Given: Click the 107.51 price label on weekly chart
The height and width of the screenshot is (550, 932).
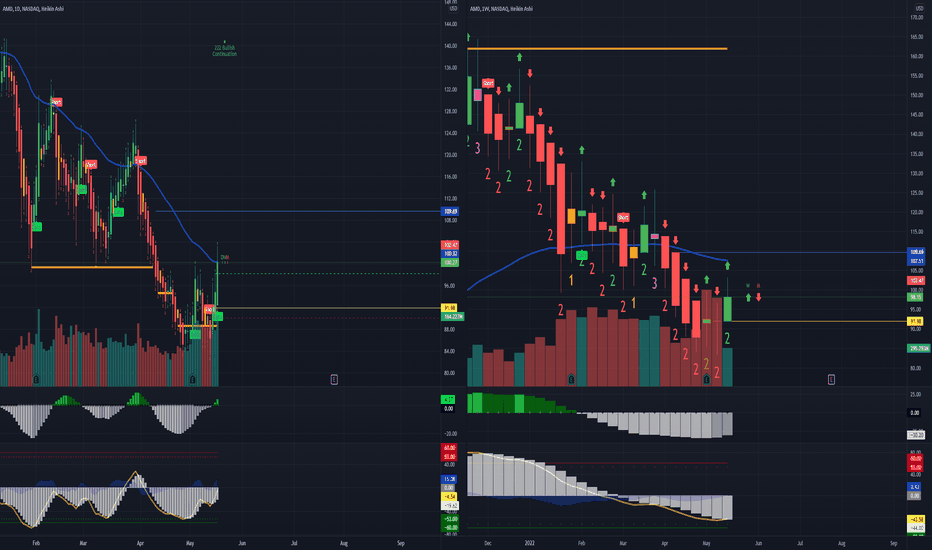Looking at the screenshot, I should click(x=916, y=261).
